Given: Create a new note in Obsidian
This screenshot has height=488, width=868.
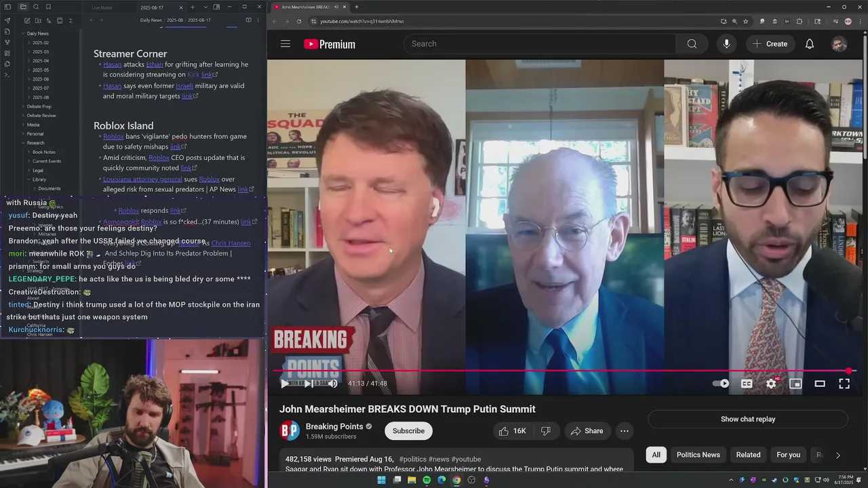Looking at the screenshot, I should (x=26, y=20).
